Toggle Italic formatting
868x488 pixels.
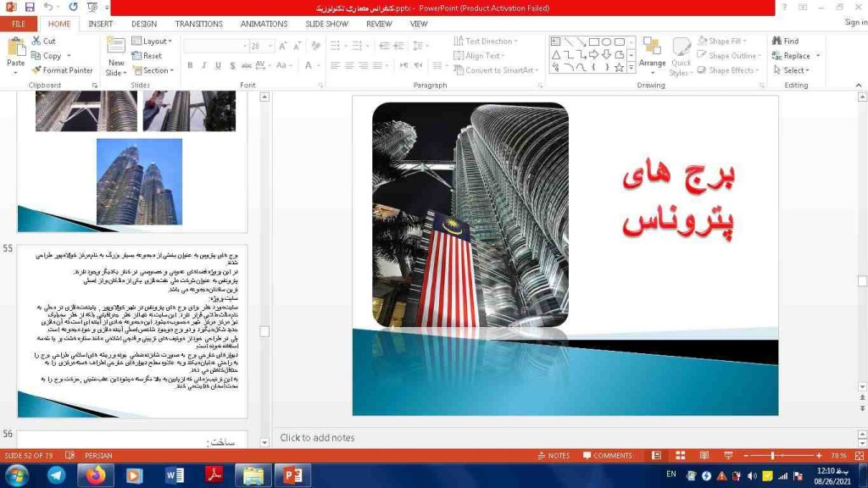click(203, 65)
